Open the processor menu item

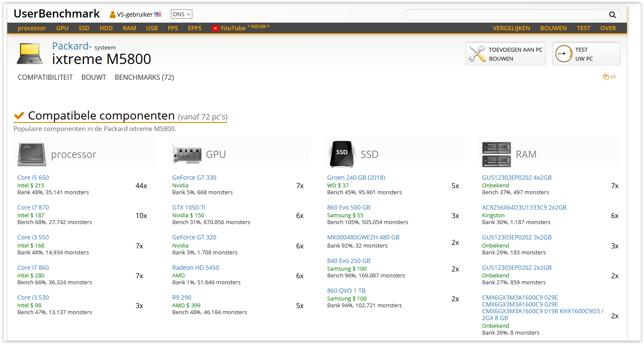(x=32, y=28)
